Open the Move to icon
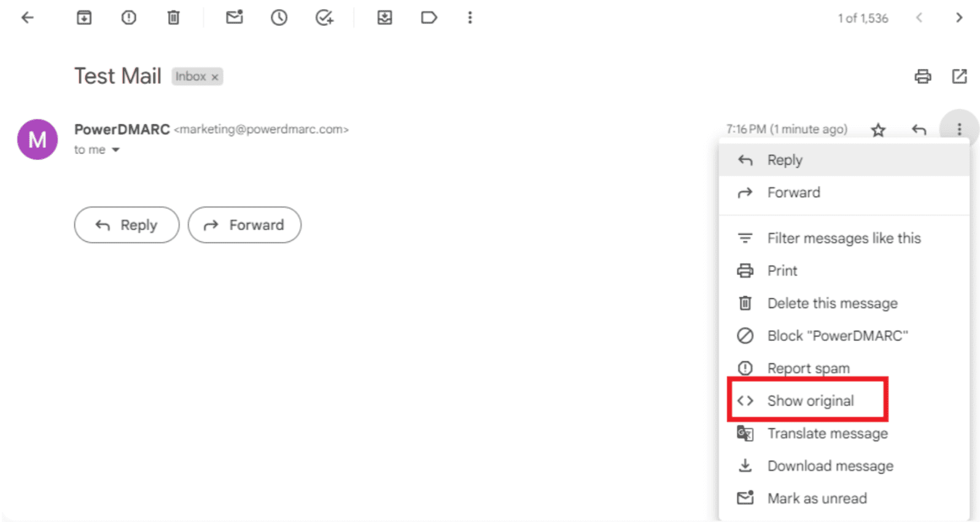Viewport: 980px width, 522px height. point(384,18)
